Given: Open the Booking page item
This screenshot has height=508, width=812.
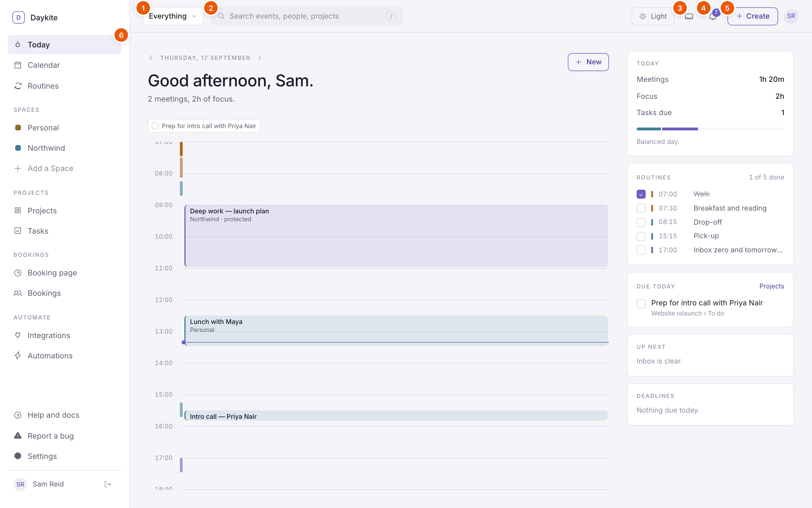Looking at the screenshot, I should tap(64, 273).
